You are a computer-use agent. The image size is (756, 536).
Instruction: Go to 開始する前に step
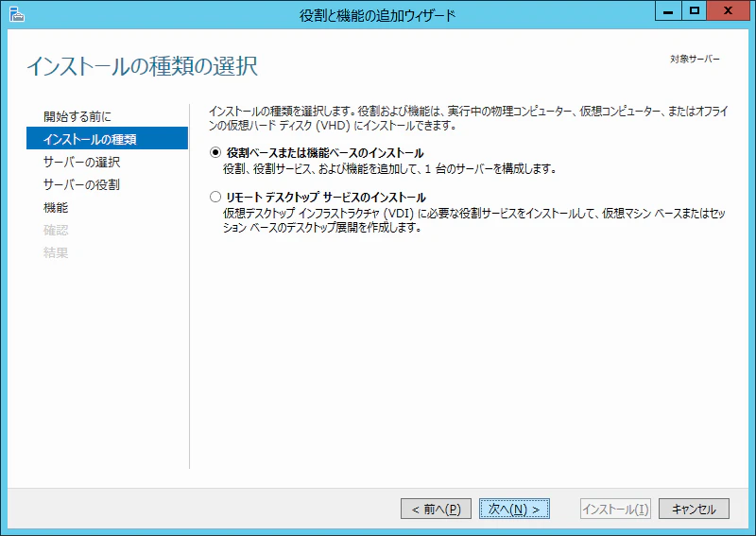click(77, 116)
